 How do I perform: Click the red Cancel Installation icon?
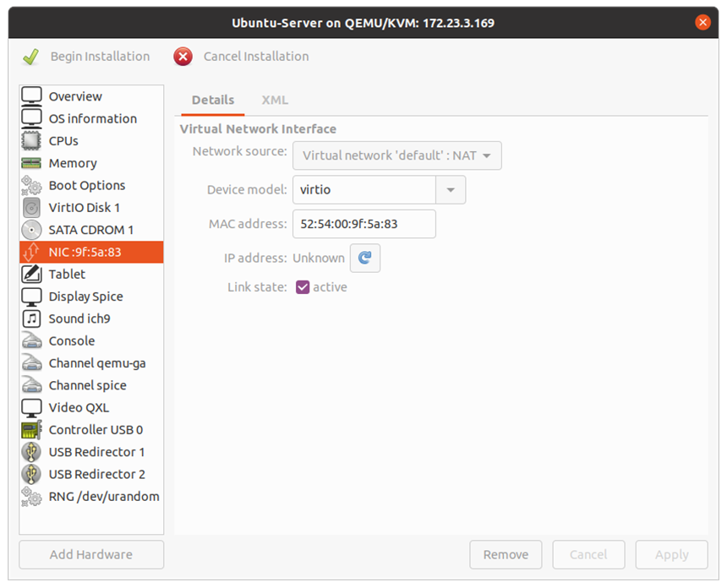point(183,57)
